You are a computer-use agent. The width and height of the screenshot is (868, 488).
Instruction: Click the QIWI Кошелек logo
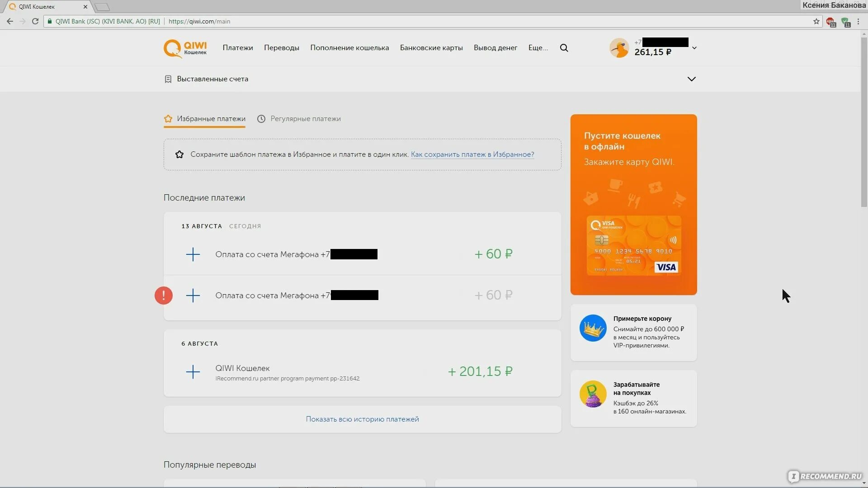(185, 48)
